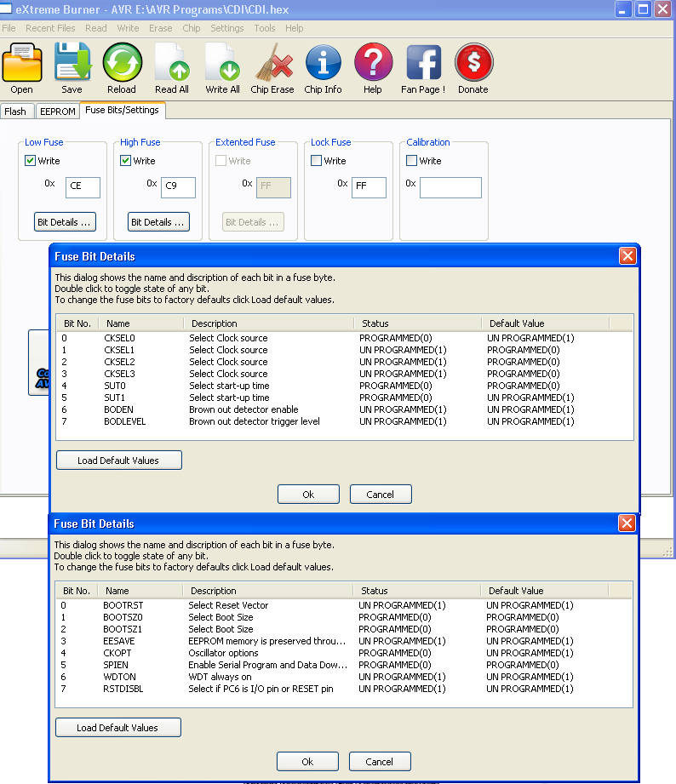This screenshot has width=676, height=784.
Task: Enable Lock Fuse Write checkbox
Action: pos(316,161)
